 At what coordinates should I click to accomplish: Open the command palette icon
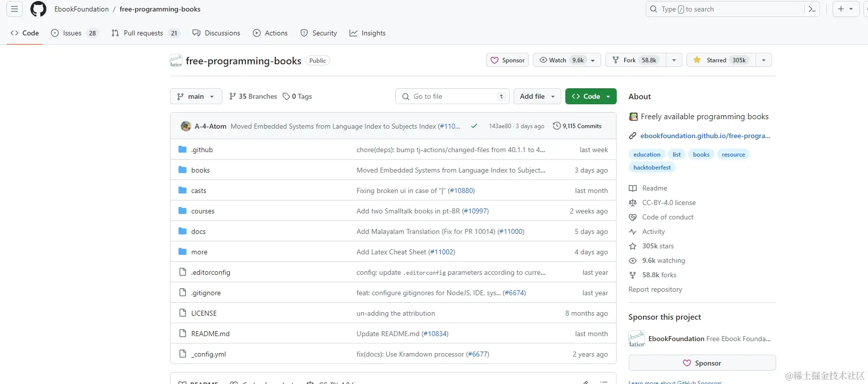[x=812, y=9]
